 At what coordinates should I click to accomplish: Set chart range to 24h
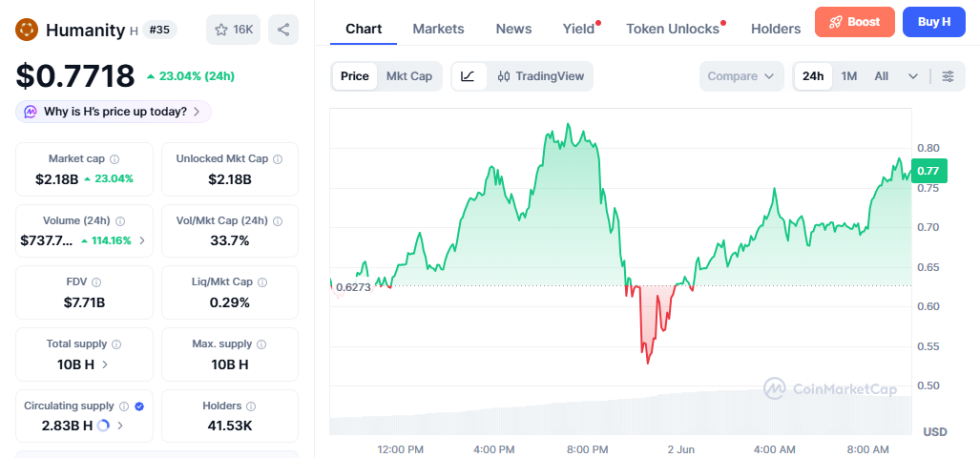point(813,76)
